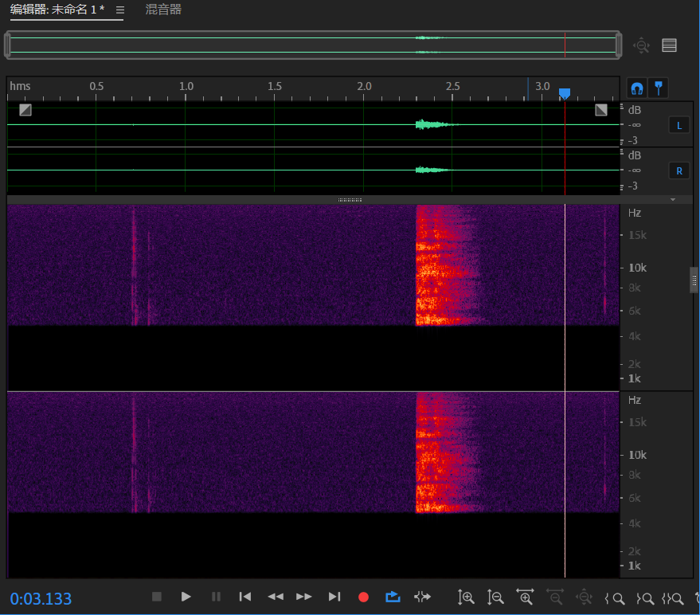This screenshot has height=615, width=700.
Task: Toggle loop playback button
Action: click(393, 597)
